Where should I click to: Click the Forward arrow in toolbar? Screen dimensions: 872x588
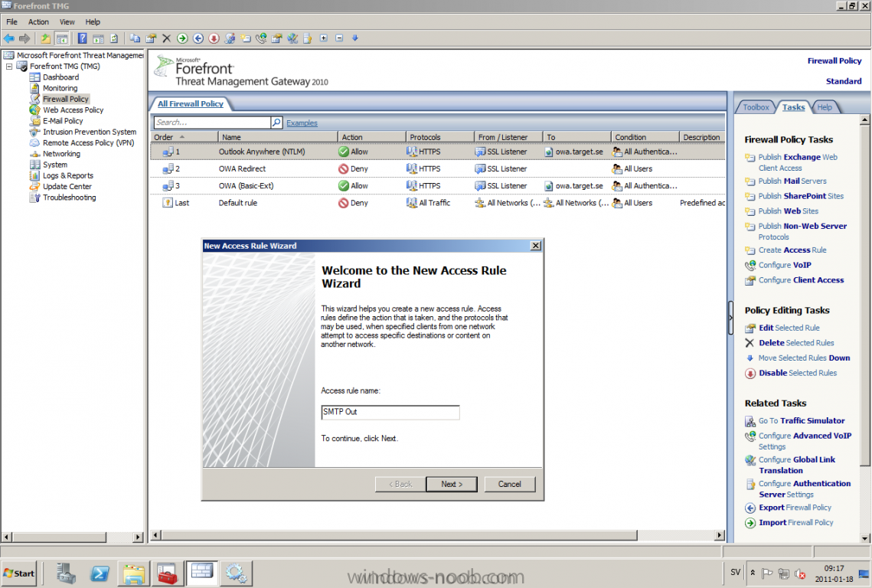[24, 38]
